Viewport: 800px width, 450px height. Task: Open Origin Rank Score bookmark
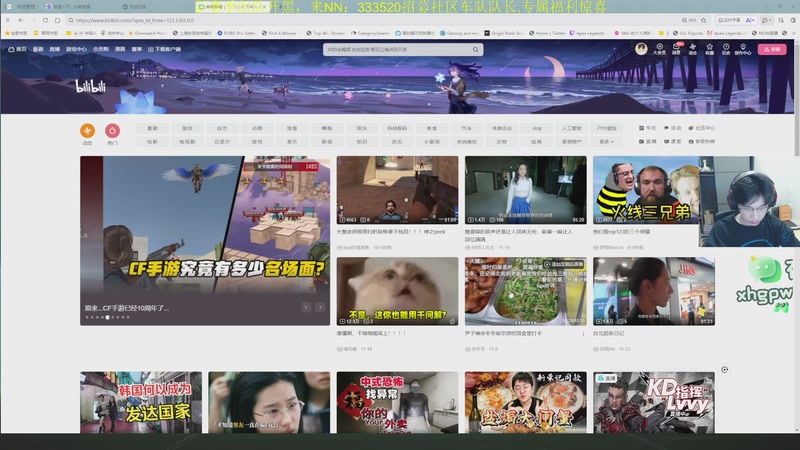pyautogui.click(x=504, y=33)
